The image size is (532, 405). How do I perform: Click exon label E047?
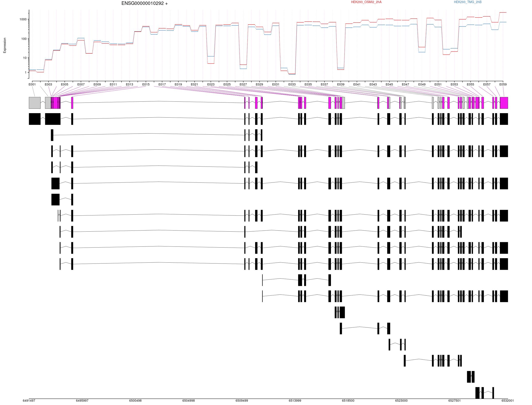[x=405, y=84]
